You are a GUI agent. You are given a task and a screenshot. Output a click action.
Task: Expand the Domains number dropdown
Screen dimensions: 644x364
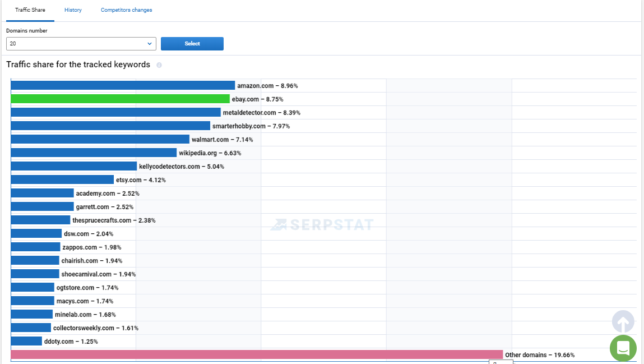click(x=81, y=44)
